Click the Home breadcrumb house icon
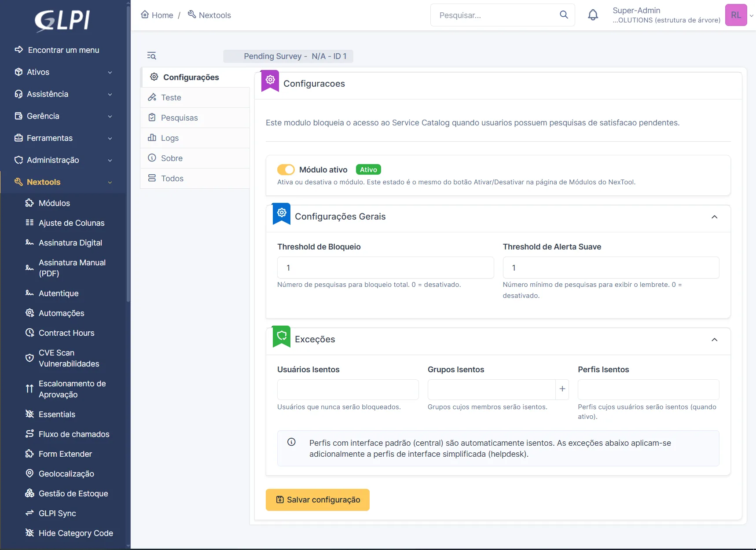756x550 pixels. (x=145, y=15)
